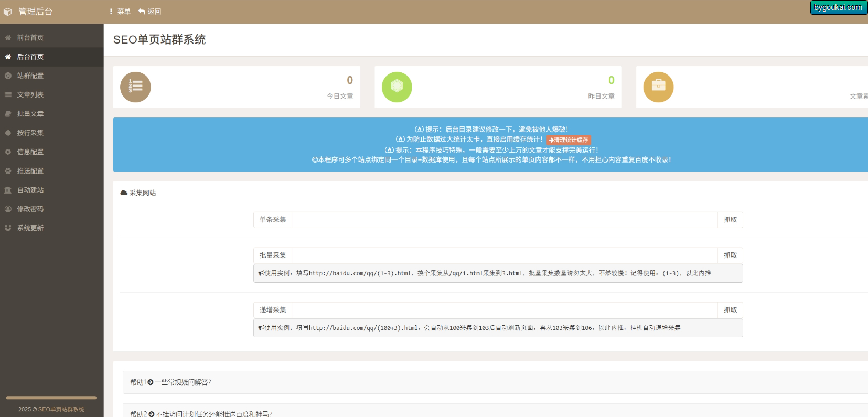Click the 批量采集 URL input field
The height and width of the screenshot is (417, 868).
click(504, 255)
